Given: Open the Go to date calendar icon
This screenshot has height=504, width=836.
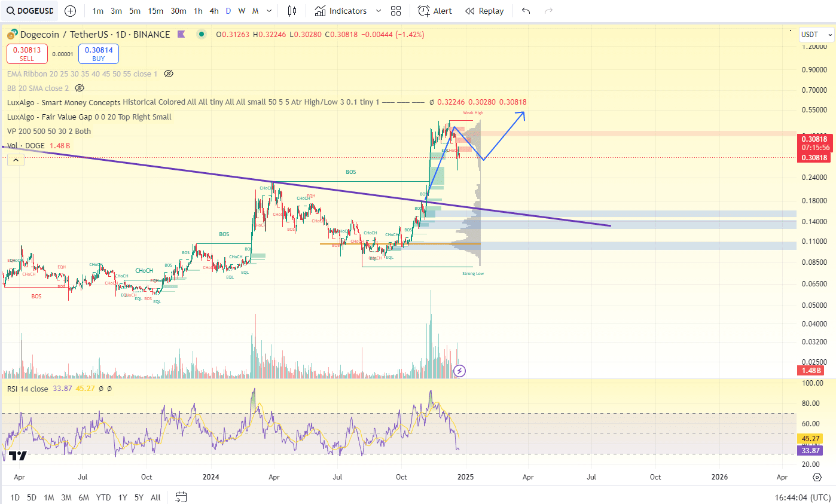Looking at the screenshot, I should pyautogui.click(x=181, y=497).
